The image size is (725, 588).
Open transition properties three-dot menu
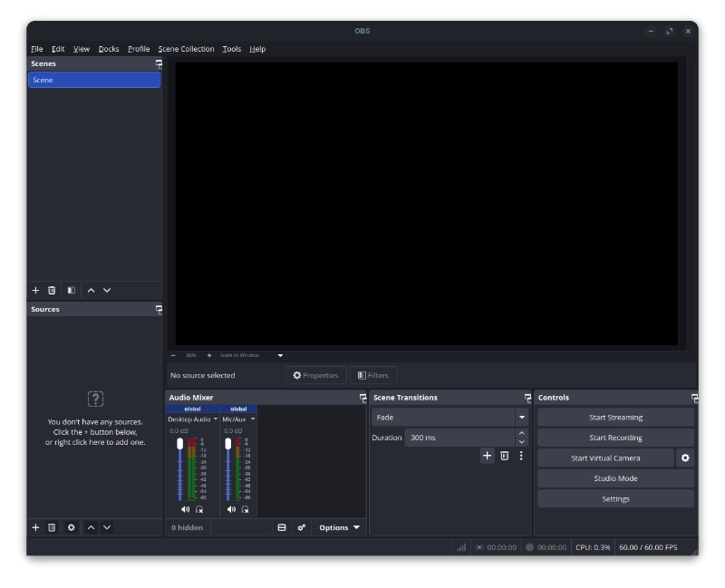521,456
